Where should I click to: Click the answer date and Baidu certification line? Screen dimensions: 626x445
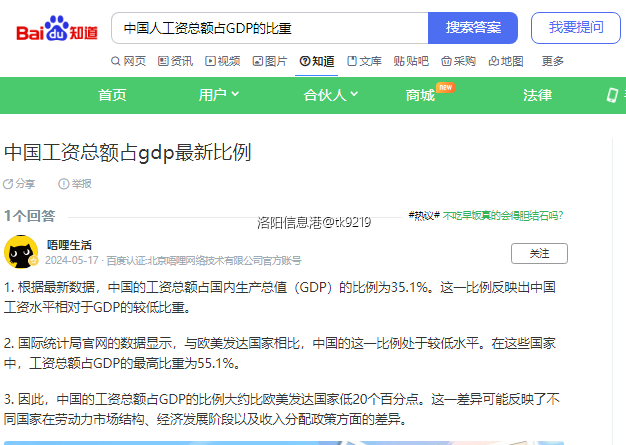173,261
